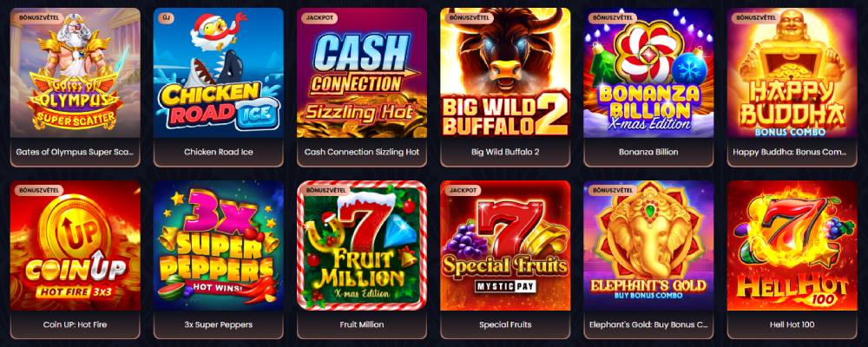Open the Elephant's Gold game thumbnail

[x=648, y=246]
